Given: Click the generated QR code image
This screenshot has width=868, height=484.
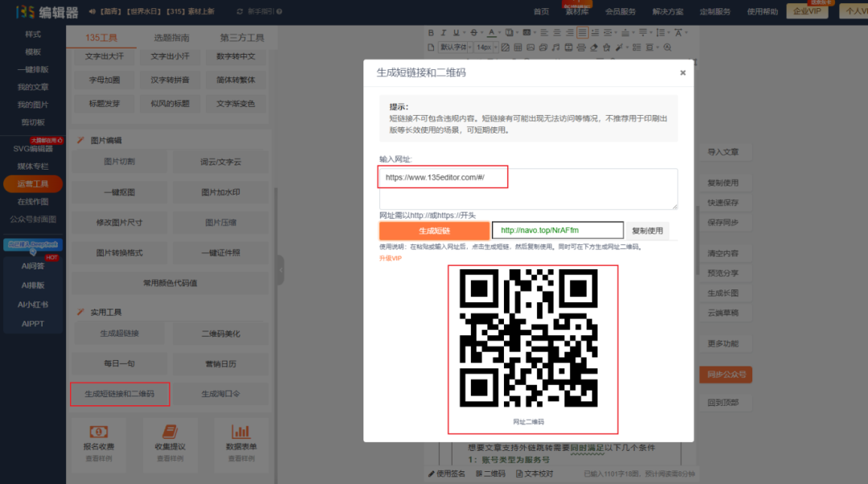Looking at the screenshot, I should click(x=529, y=338).
